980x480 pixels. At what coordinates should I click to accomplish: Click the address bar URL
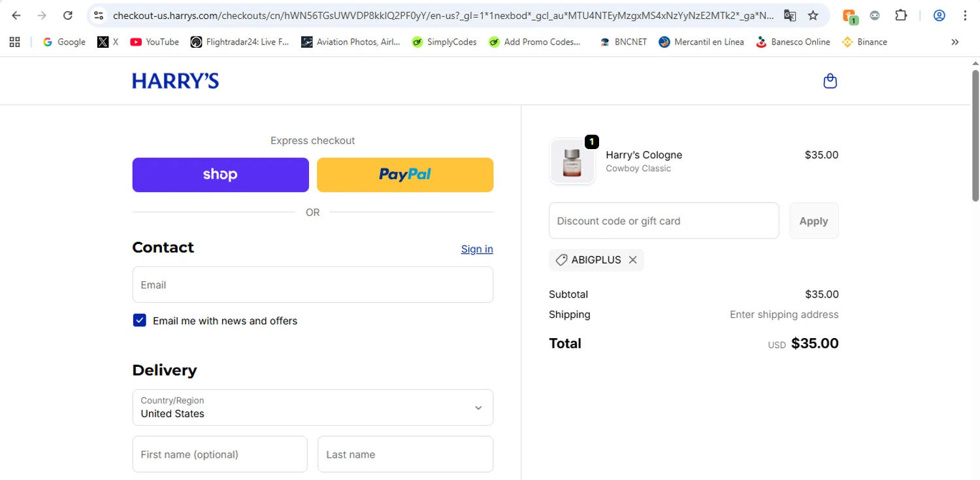coord(443,15)
